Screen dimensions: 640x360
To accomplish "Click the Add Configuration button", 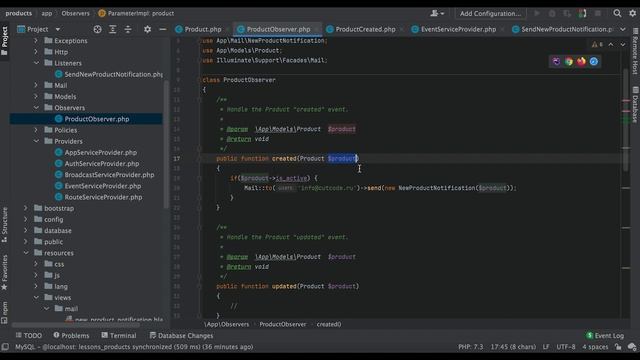I will [491, 13].
